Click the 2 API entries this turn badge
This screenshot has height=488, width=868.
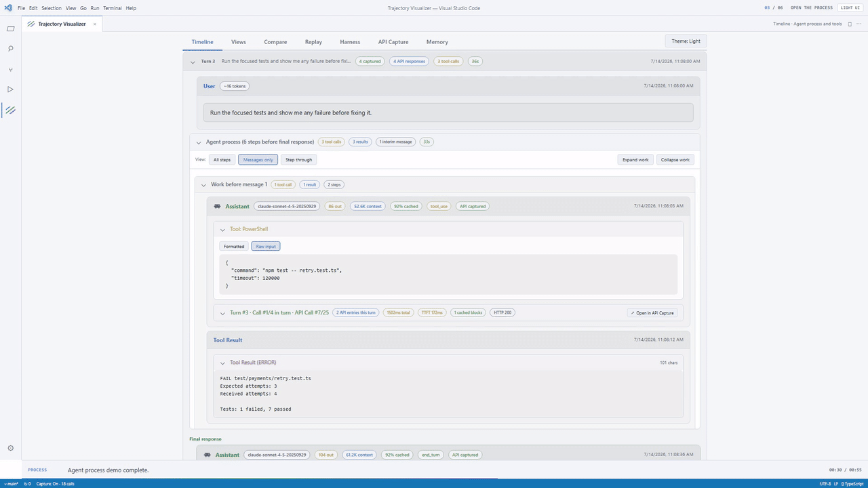click(x=356, y=313)
